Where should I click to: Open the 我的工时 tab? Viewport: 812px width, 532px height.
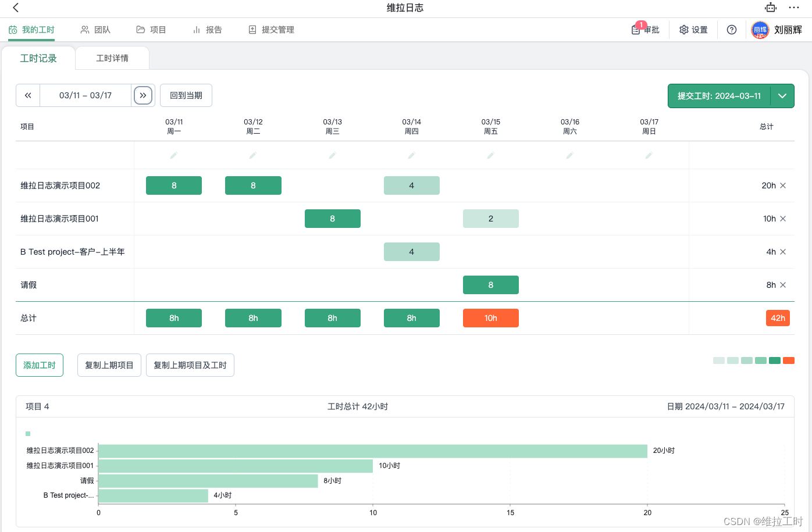pyautogui.click(x=31, y=30)
